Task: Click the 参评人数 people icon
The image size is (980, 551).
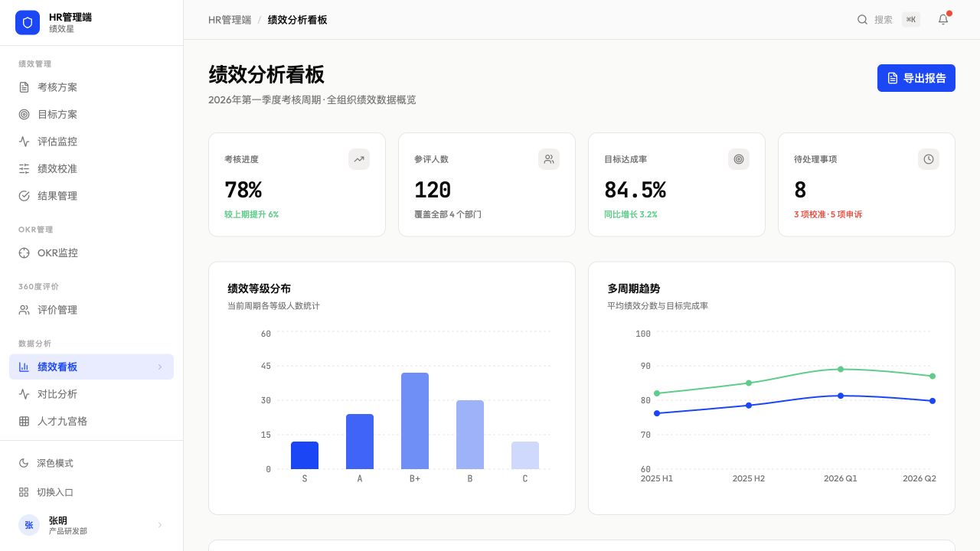Action: pos(549,159)
